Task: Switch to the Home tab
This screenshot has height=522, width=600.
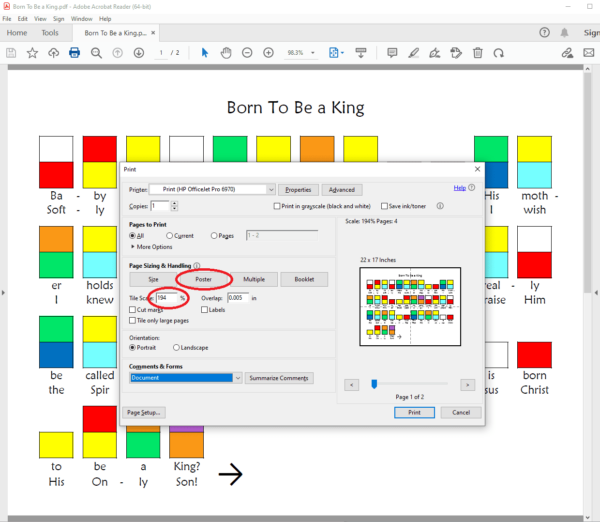Action: coord(17,33)
